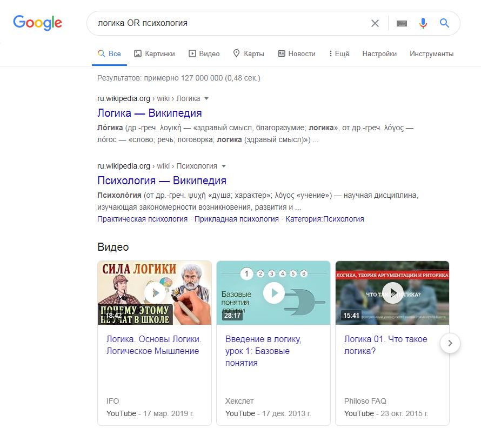The image size is (481, 448).
Task: Open the Карты search tab
Action: coord(248,54)
